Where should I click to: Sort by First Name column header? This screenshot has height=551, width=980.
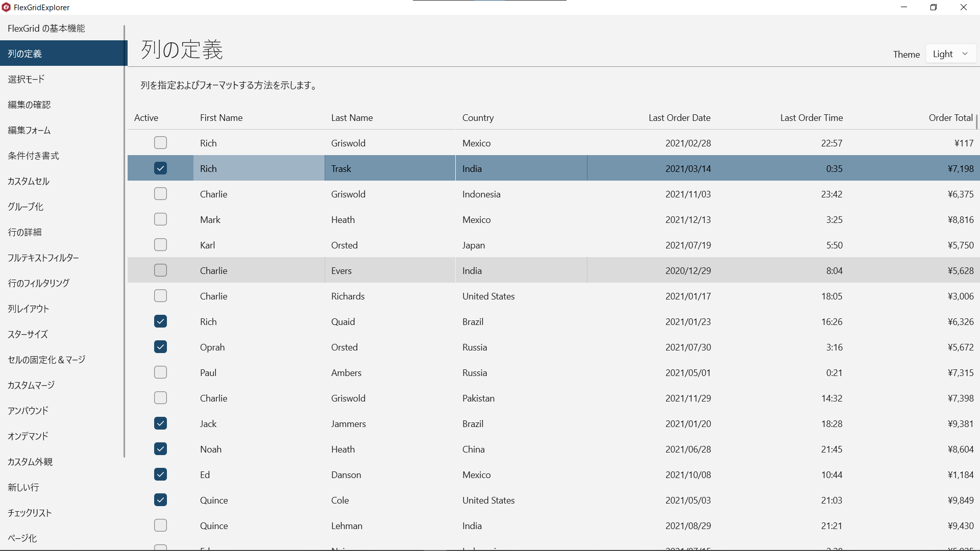pyautogui.click(x=259, y=117)
